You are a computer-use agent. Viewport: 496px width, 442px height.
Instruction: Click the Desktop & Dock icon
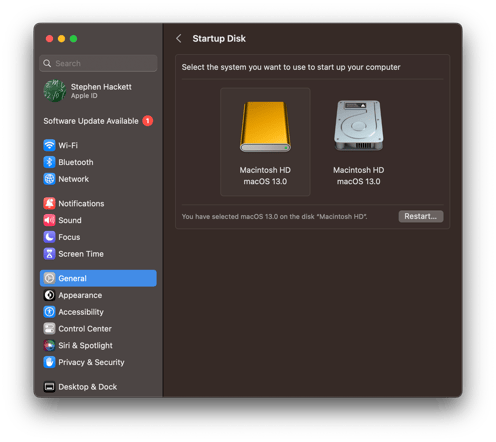[49, 387]
